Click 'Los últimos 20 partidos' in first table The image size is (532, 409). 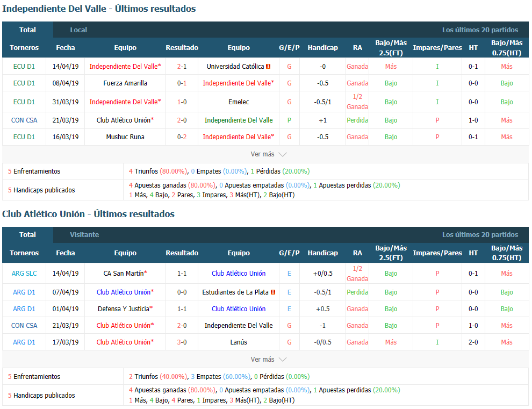tap(480, 30)
